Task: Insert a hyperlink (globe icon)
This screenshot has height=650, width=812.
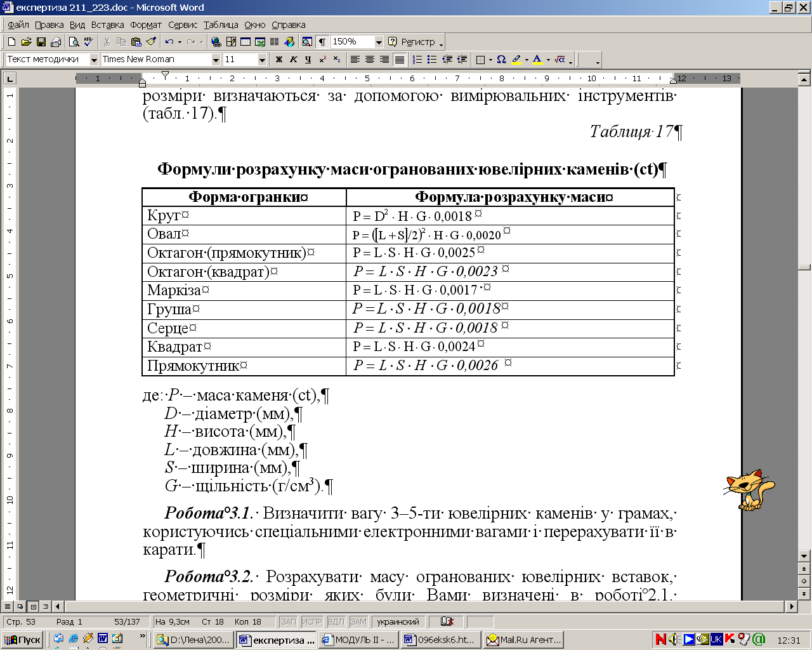Action: pos(216,42)
